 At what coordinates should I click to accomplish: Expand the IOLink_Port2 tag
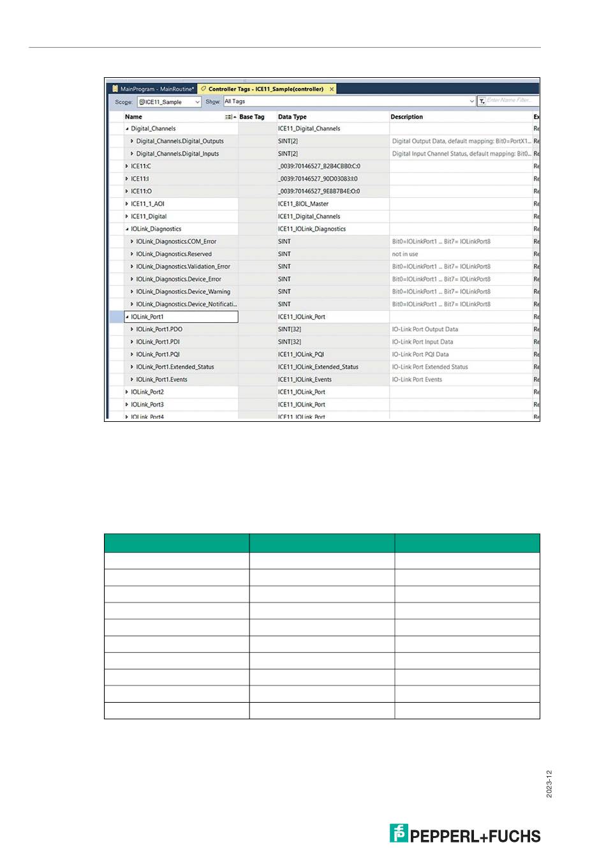tap(127, 393)
